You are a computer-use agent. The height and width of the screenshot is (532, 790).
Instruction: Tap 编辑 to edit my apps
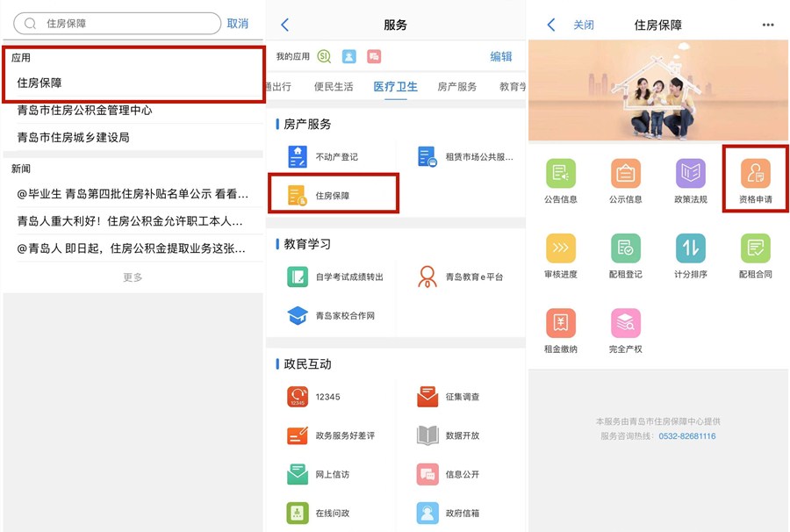click(500, 56)
